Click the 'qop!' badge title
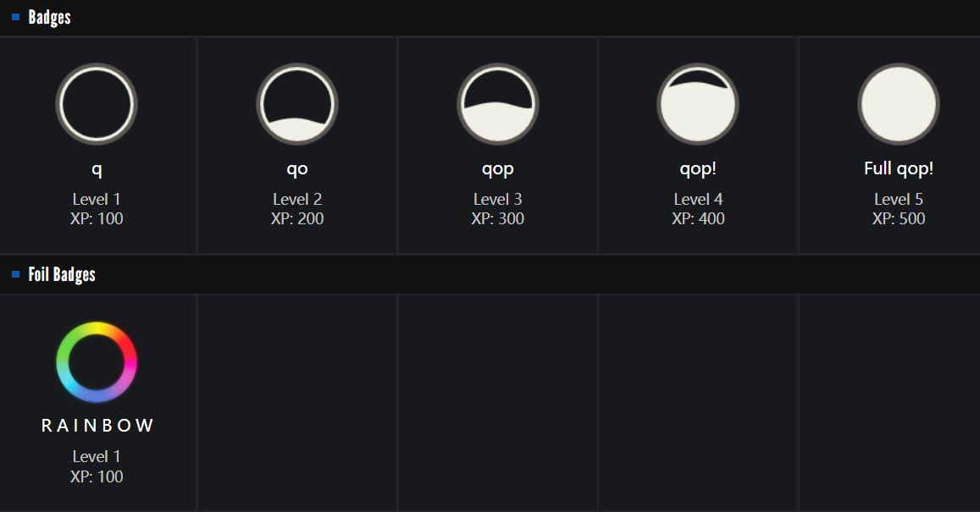 pos(698,168)
